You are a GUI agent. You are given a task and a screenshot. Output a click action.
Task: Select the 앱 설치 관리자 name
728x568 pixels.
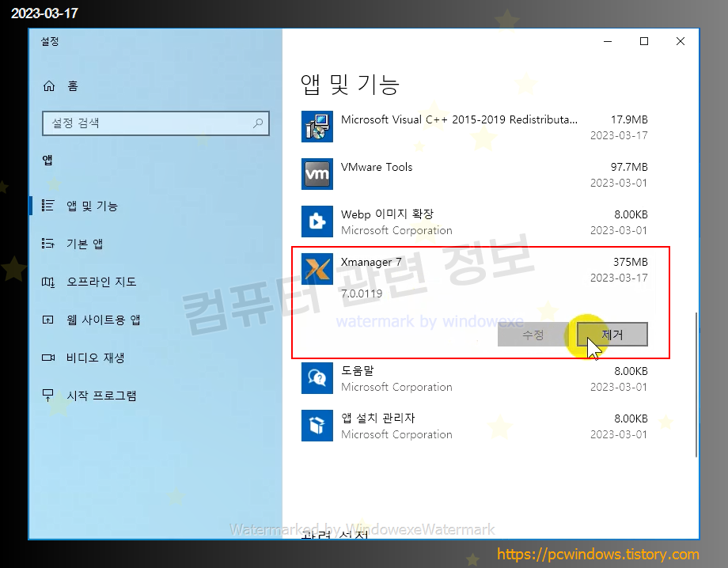pos(378,418)
